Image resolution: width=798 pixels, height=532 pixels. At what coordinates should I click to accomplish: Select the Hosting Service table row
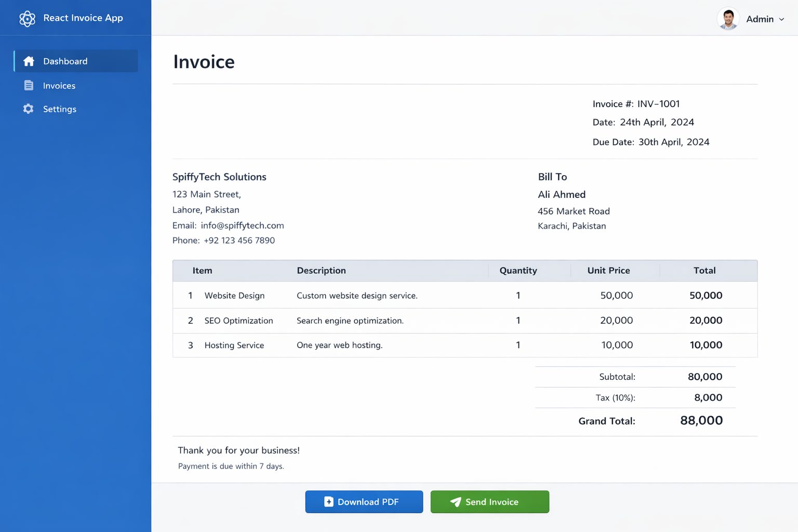click(464, 345)
